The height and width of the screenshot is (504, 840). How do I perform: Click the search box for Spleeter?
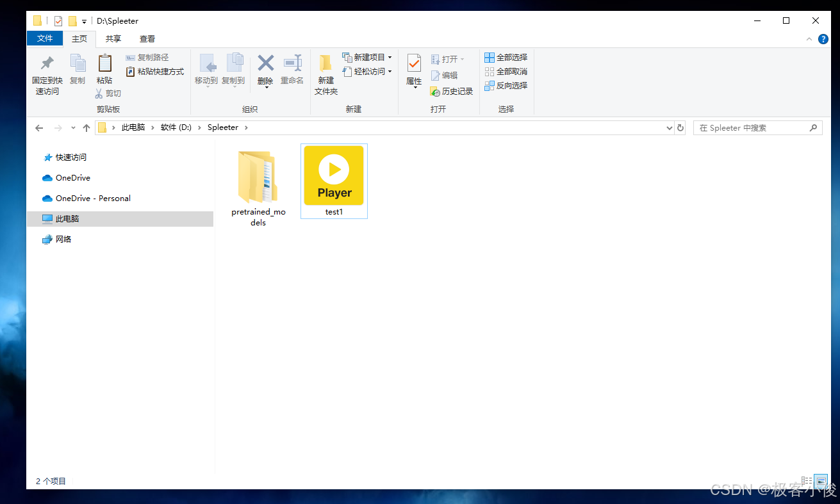758,128
